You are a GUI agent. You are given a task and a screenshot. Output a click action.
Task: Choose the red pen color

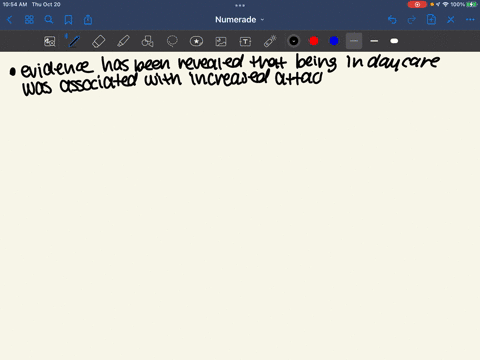click(314, 41)
